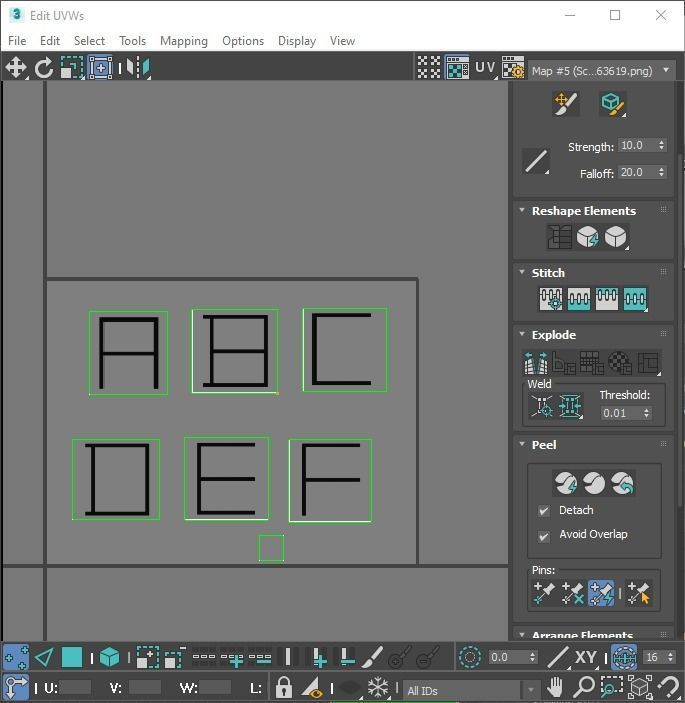This screenshot has height=703, width=685.
Task: Activate the Freeform mode tool
Action: click(x=100, y=68)
